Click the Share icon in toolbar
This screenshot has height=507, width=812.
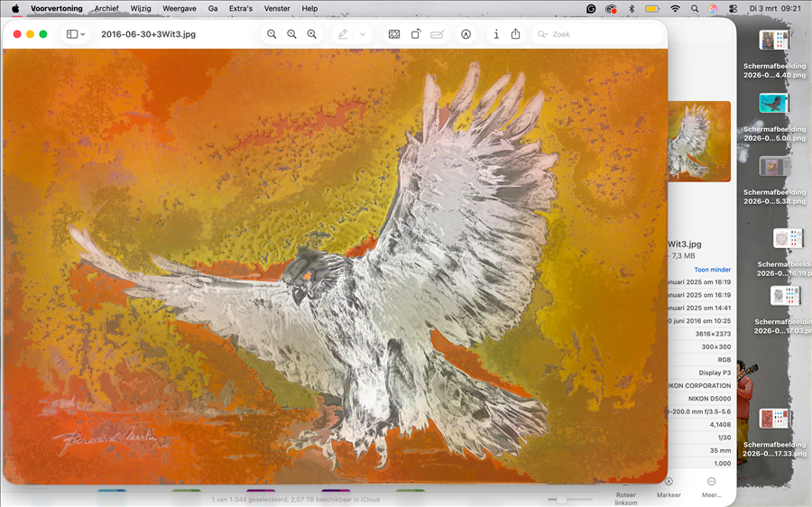515,34
